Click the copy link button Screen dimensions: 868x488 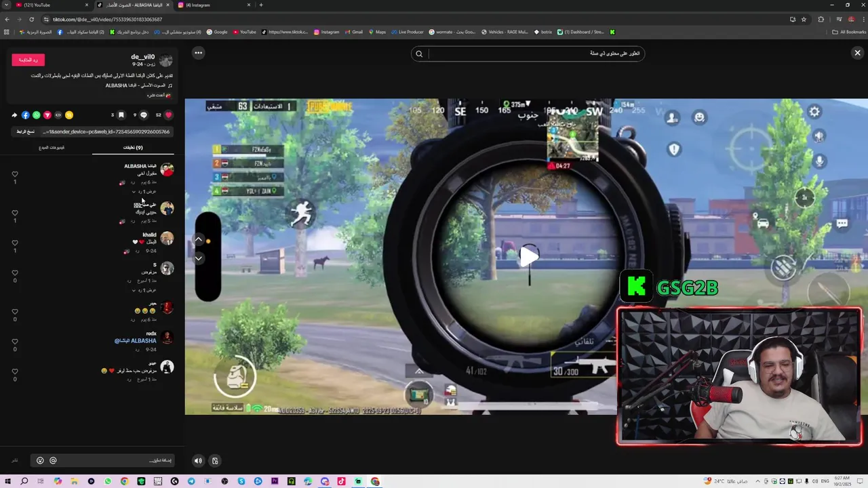pyautogui.click(x=25, y=131)
